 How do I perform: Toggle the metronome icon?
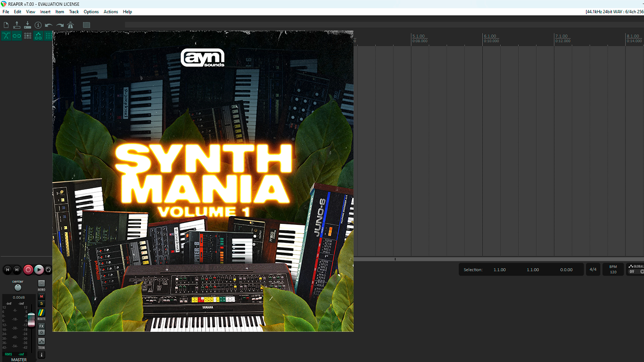coord(71,25)
